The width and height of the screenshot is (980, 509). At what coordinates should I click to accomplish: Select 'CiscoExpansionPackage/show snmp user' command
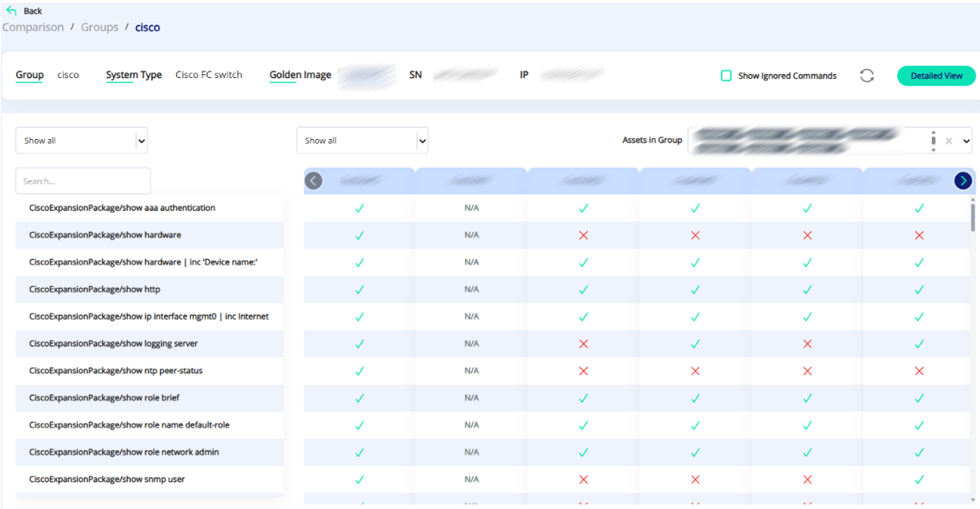(150, 480)
